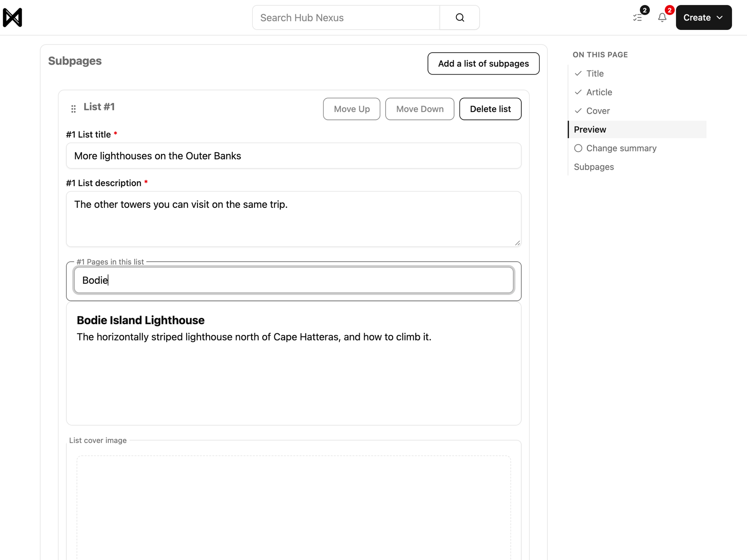747x560 pixels.
Task: Jump to Article section
Action: coord(599,92)
